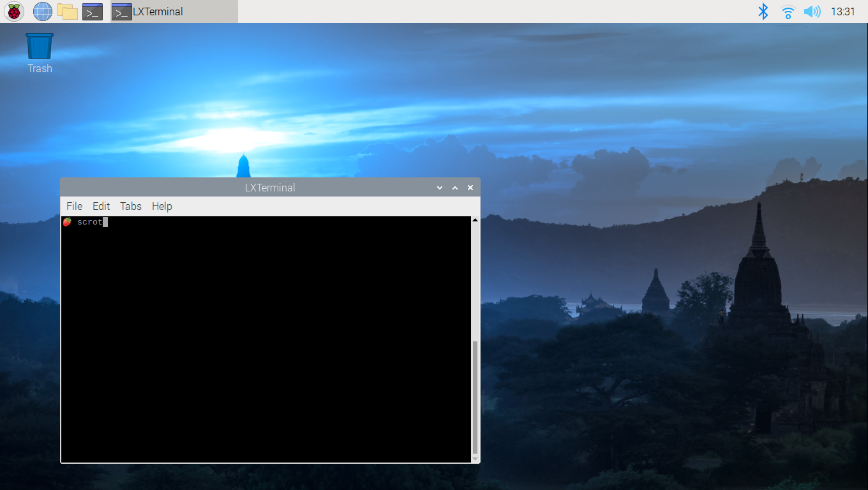Open Bluetooth settings from the system tray
The image size is (868, 490).
pos(763,11)
